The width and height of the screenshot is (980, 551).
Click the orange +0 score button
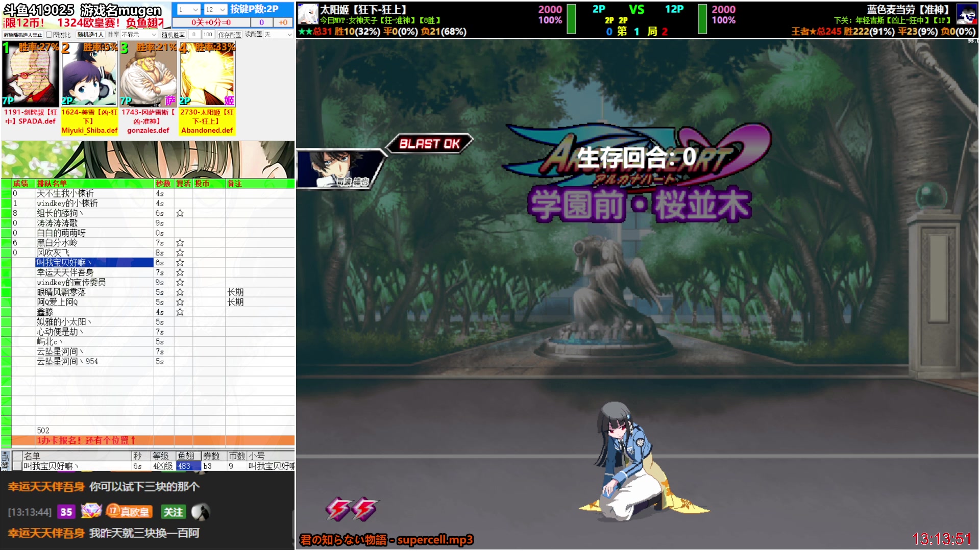pyautogui.click(x=283, y=22)
